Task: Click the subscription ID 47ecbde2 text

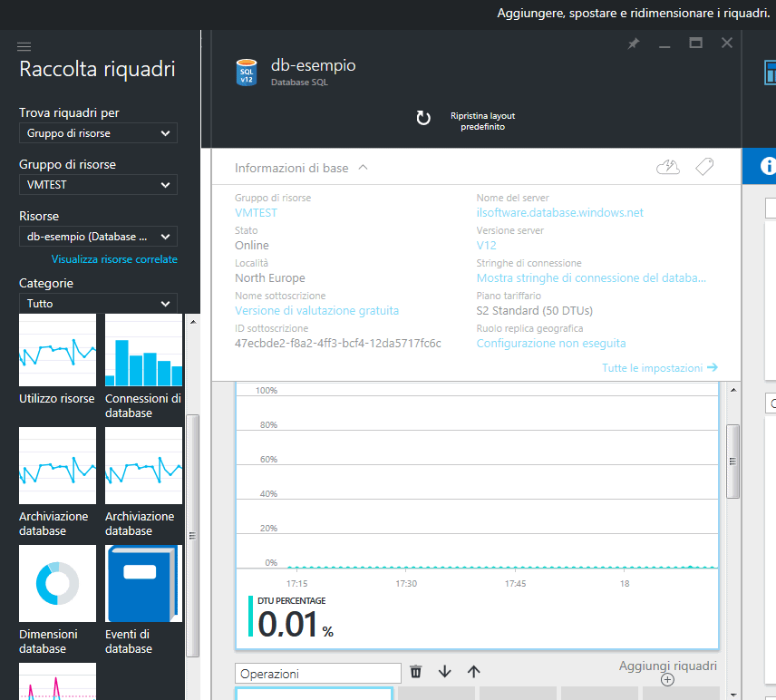Action: 338,344
